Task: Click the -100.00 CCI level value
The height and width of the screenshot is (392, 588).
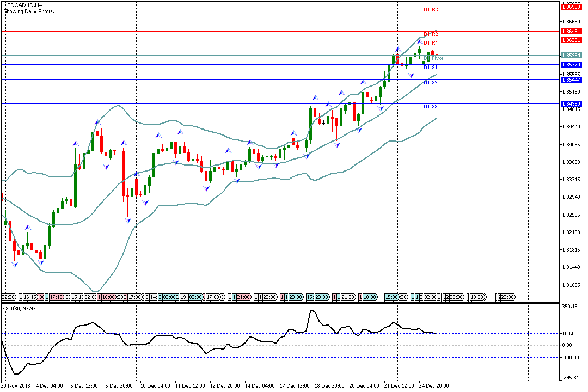Action: pyautogui.click(x=569, y=358)
